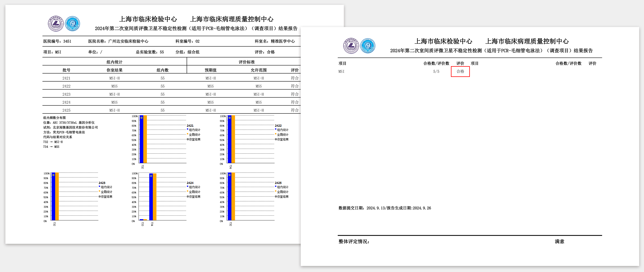Click hospital name 广州达安临床检验中心
This screenshot has width=644, height=272.
point(128,41)
